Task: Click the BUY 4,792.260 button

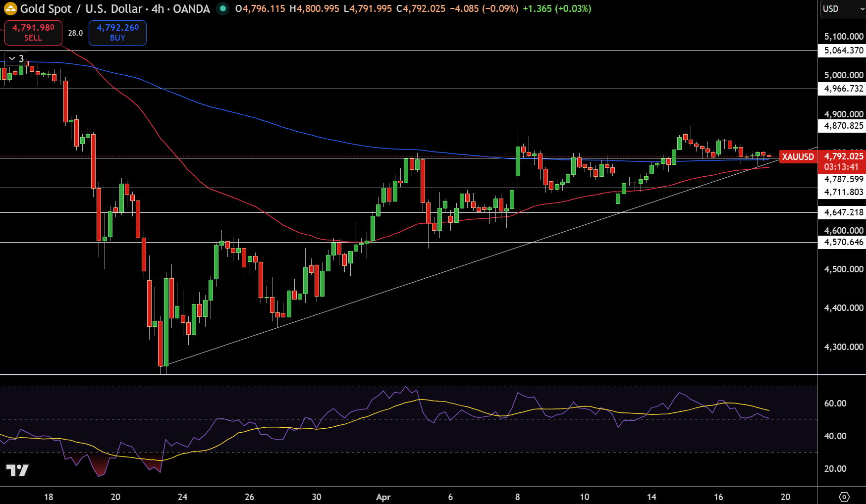Action: click(117, 33)
